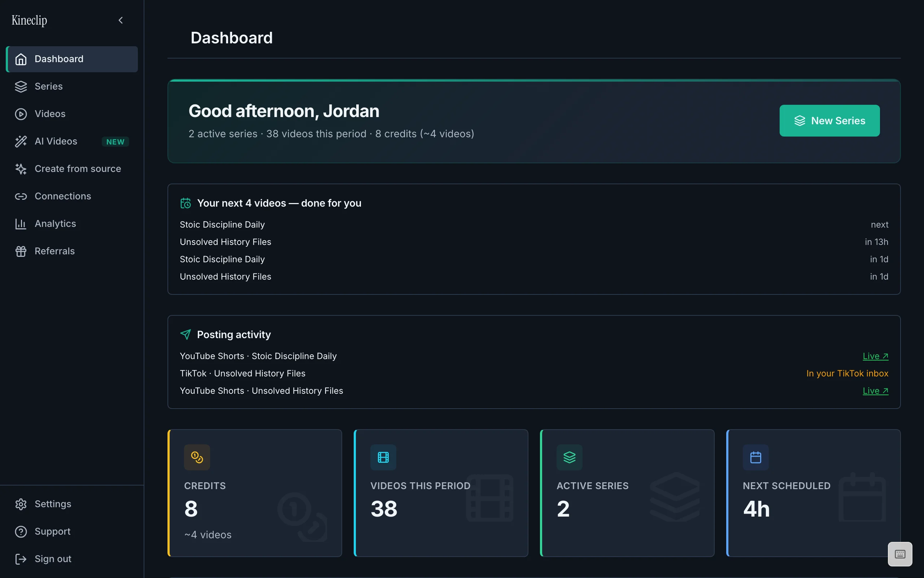Click the Kineclip logo
The width and height of the screenshot is (924, 578).
[29, 20]
